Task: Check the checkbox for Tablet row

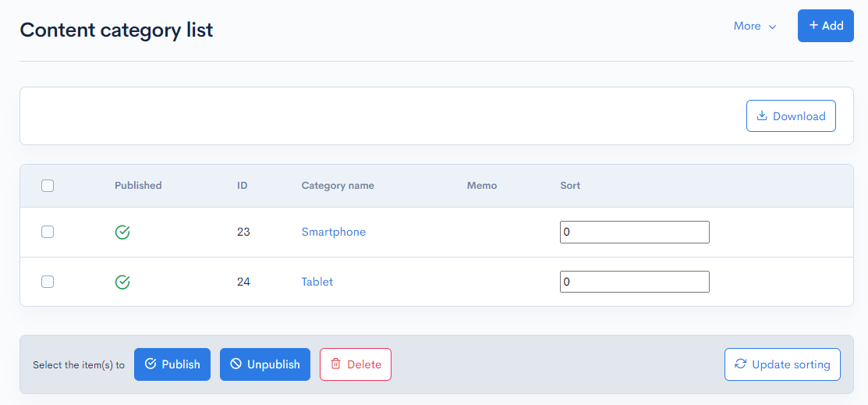Action: point(48,282)
